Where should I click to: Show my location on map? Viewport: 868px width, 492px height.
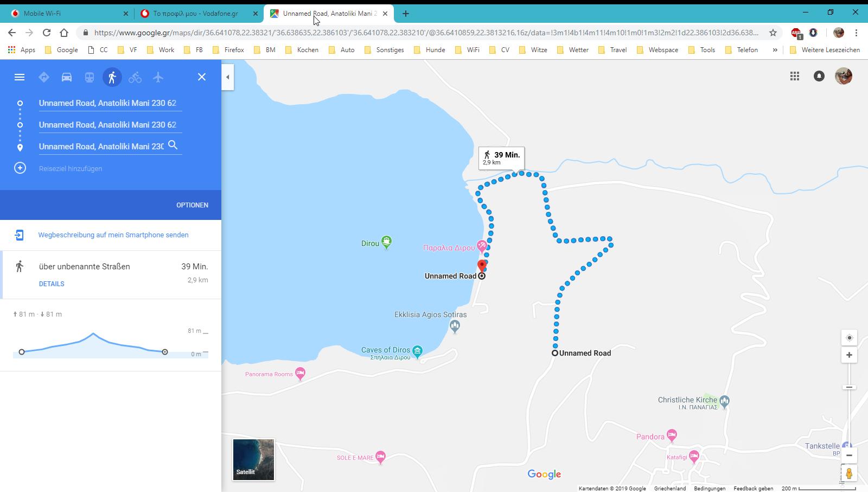850,338
